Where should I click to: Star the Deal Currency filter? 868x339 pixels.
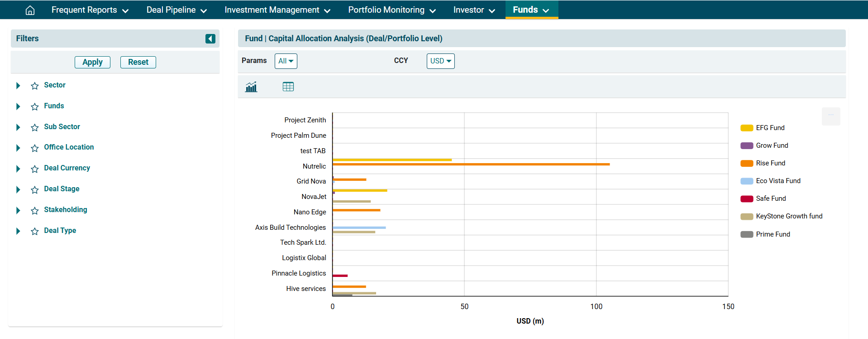35,169
